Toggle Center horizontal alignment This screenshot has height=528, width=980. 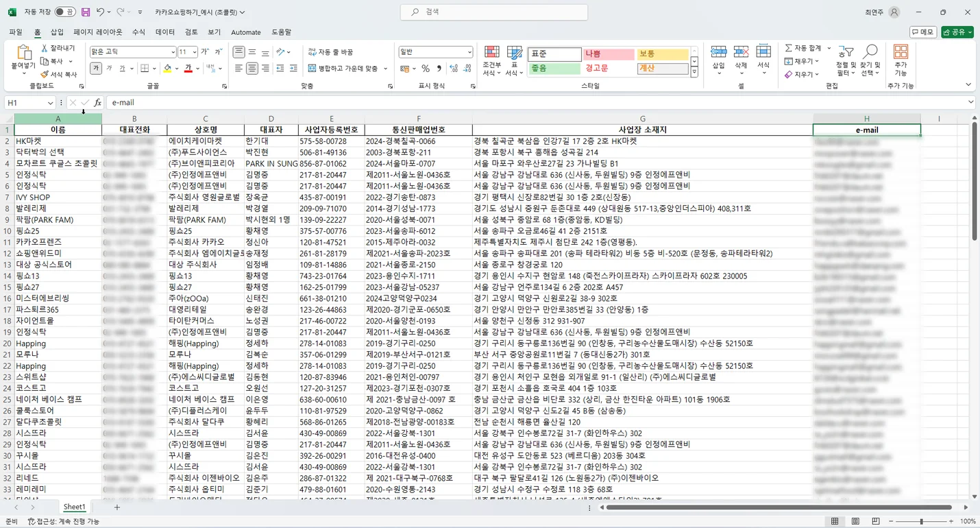point(252,69)
